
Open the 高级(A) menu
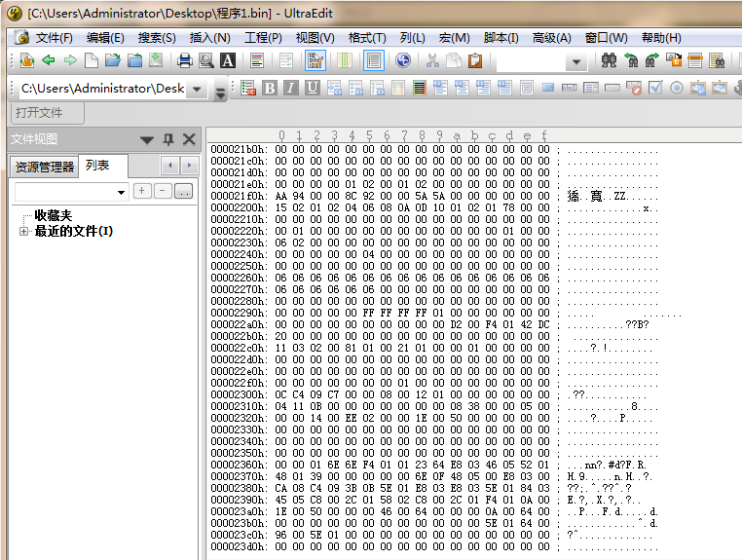tap(552, 38)
